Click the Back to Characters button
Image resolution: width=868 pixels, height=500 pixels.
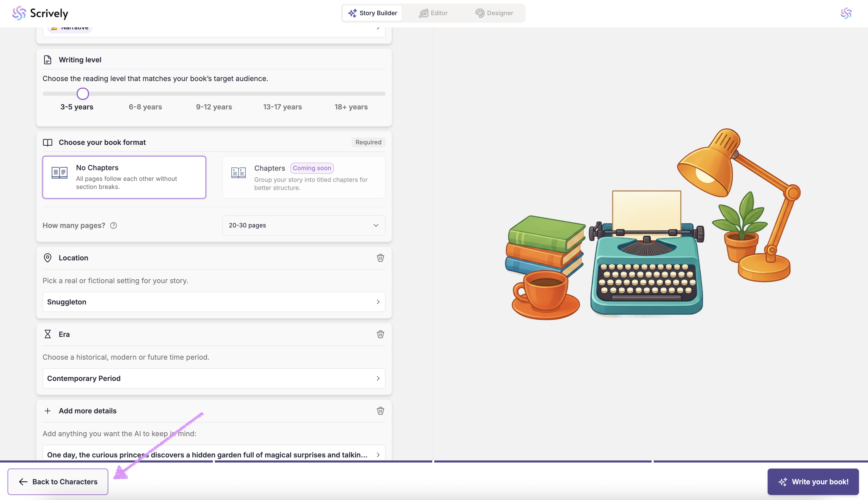[x=58, y=482]
